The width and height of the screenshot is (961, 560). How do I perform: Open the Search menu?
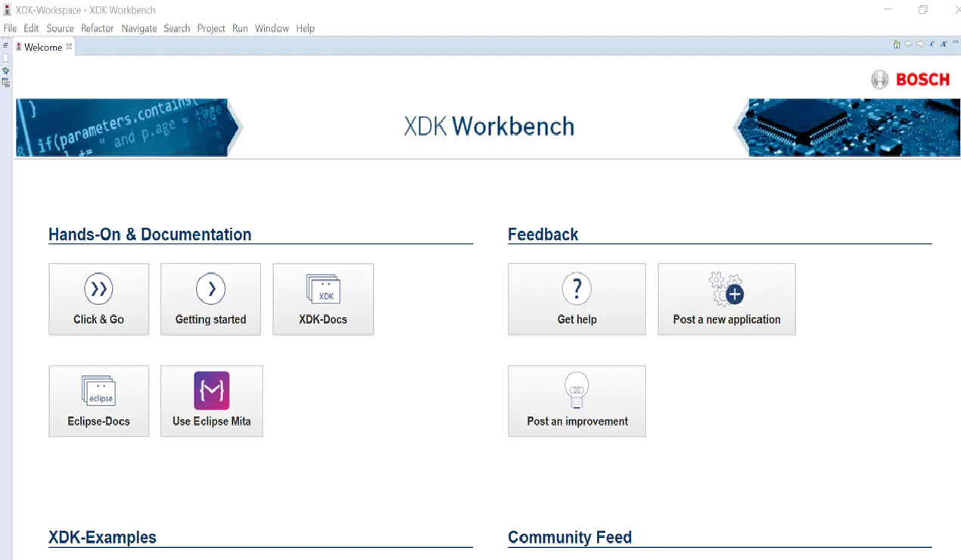coord(177,28)
